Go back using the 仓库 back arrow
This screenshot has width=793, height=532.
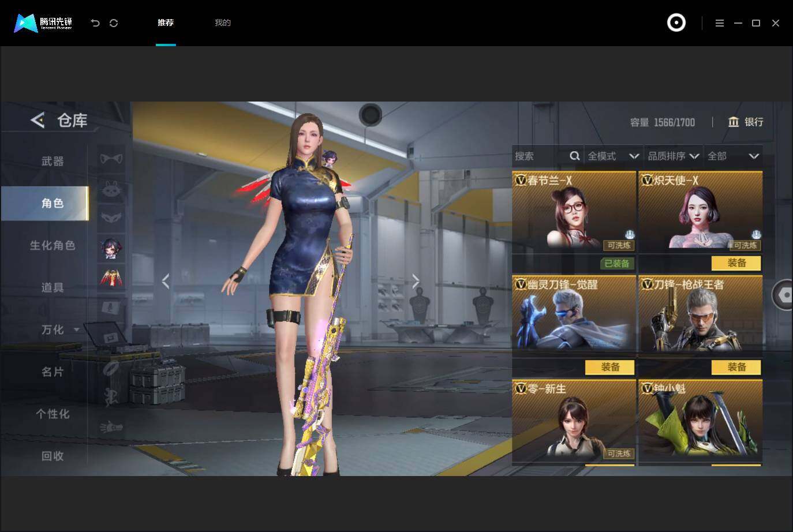coord(38,120)
